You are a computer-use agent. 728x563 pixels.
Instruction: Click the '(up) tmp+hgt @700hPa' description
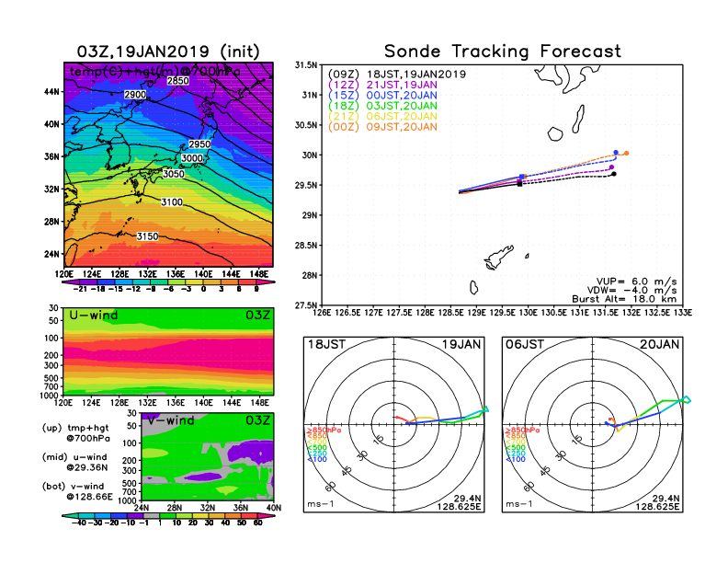tap(75, 433)
